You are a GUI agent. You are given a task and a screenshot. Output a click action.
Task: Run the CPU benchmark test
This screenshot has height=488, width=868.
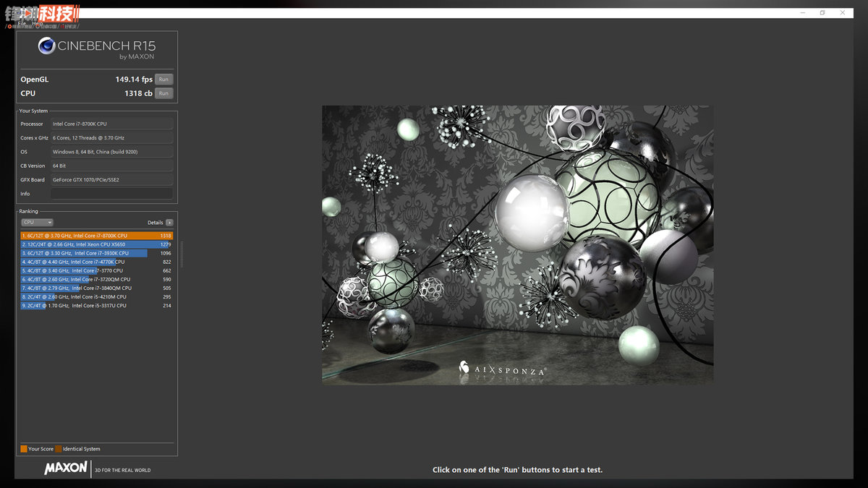164,93
